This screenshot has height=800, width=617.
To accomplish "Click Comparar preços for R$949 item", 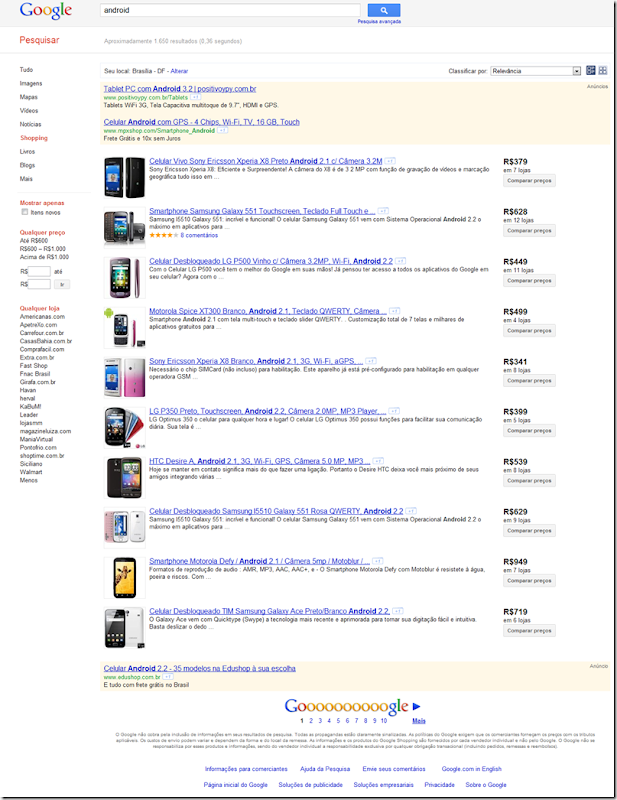I will click(529, 581).
